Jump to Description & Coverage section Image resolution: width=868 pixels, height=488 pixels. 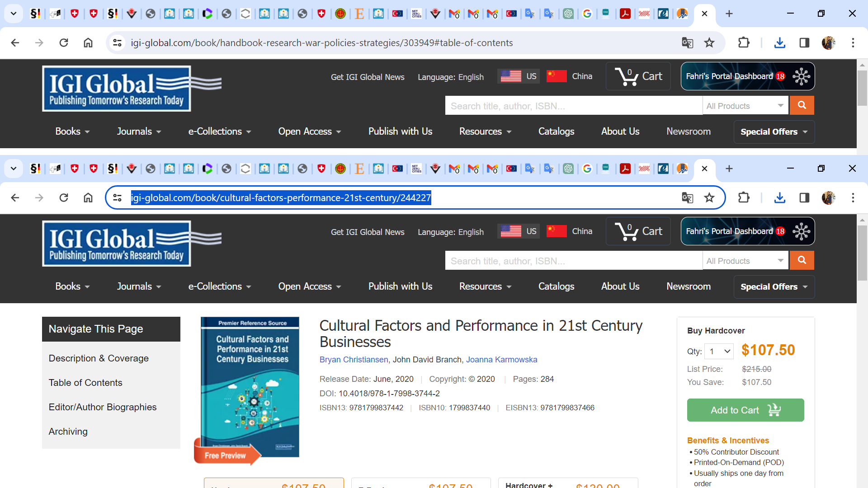point(99,358)
